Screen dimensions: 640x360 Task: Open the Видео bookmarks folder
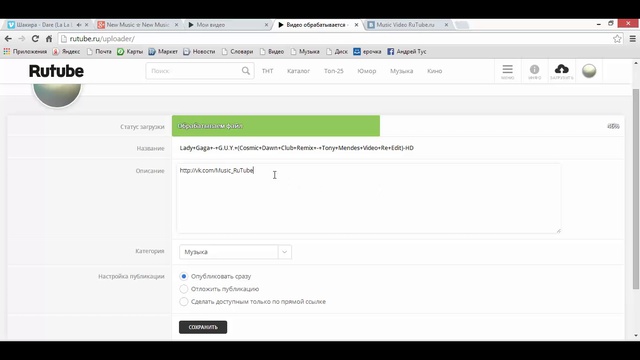[272, 51]
